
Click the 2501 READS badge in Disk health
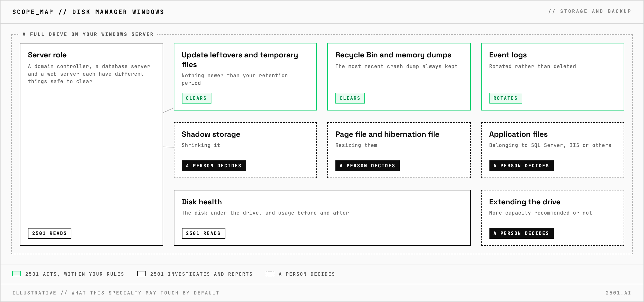[203, 233]
